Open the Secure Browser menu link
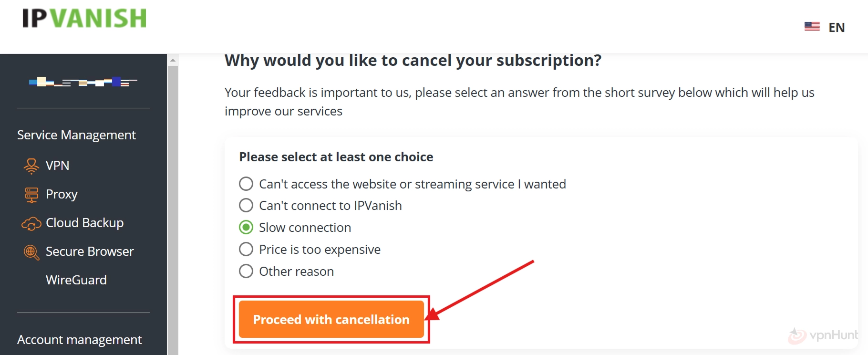868x355 pixels. [90, 251]
